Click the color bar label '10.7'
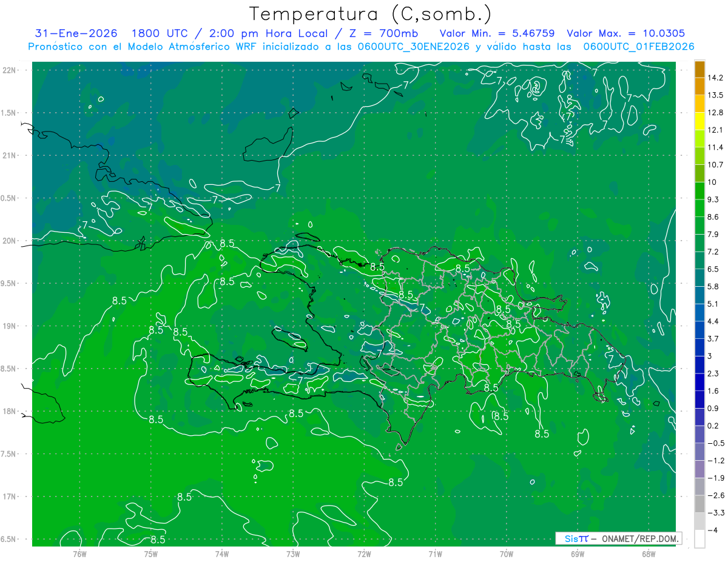728x562 pixels. tap(716, 164)
